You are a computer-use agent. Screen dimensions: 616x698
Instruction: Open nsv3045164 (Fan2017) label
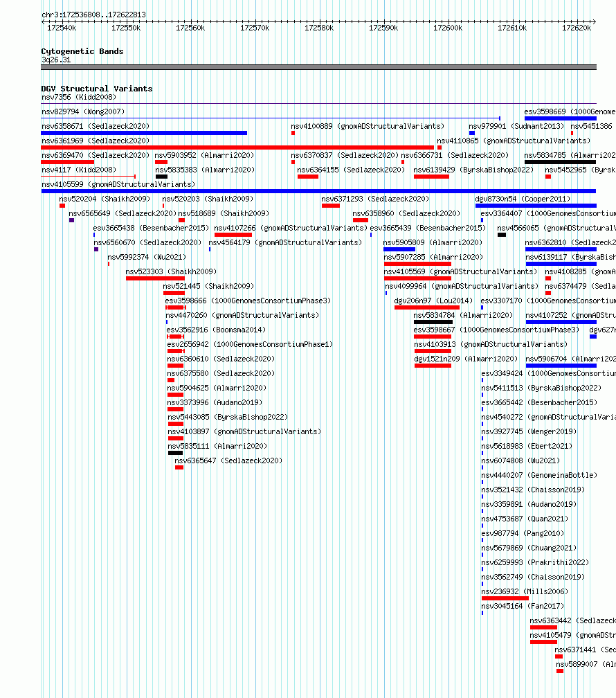pyautogui.click(x=523, y=607)
